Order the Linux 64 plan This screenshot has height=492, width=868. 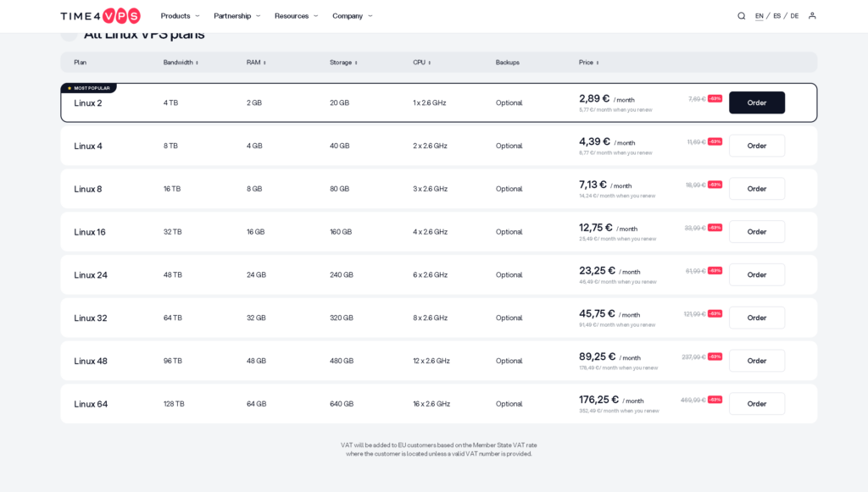(x=757, y=404)
